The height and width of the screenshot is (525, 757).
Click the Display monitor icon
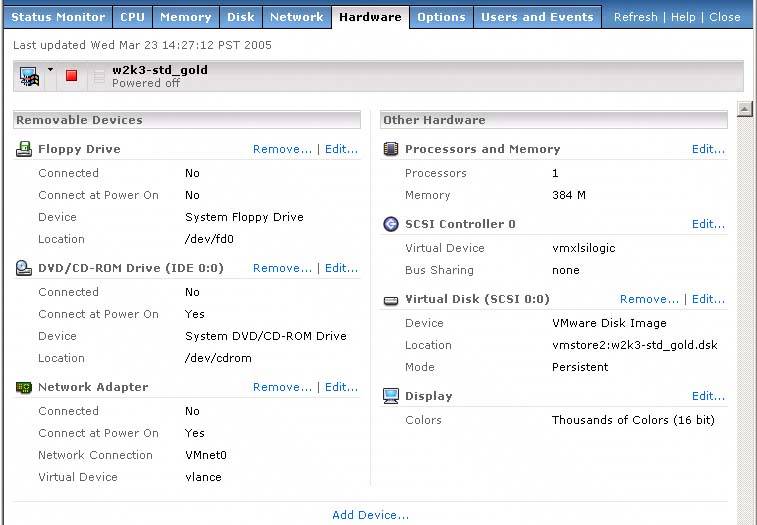point(391,396)
